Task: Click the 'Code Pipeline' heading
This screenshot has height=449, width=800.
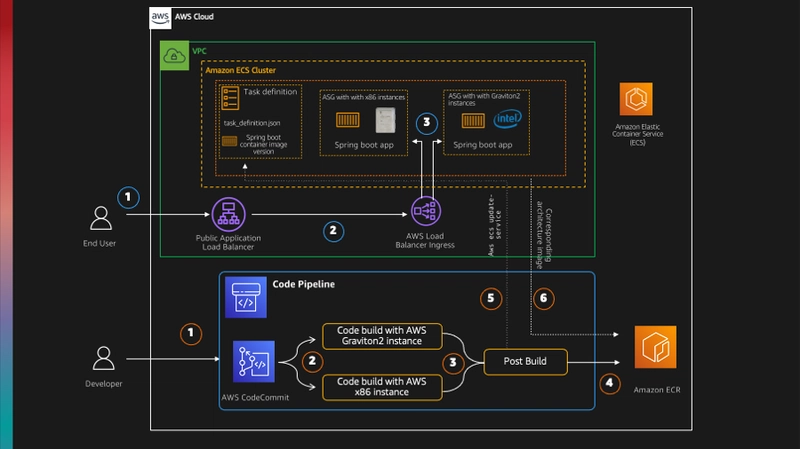Action: (304, 284)
